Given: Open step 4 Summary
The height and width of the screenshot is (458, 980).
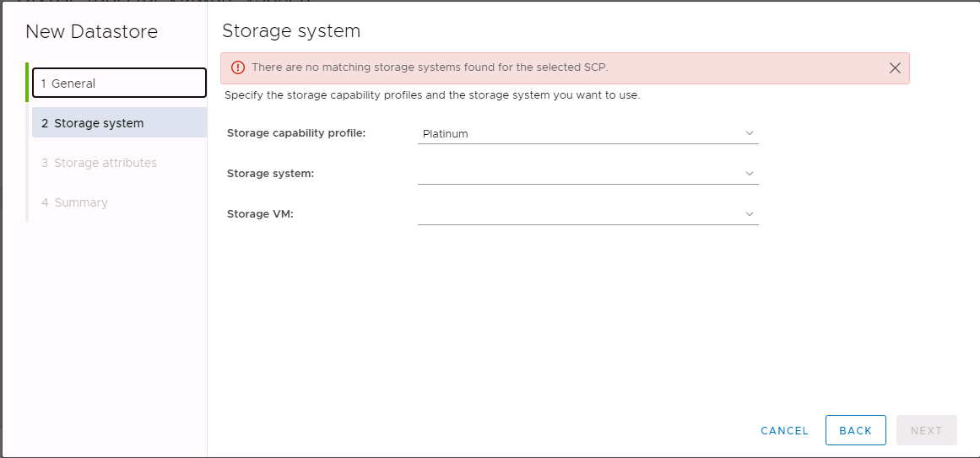Looking at the screenshot, I should click(x=81, y=202).
